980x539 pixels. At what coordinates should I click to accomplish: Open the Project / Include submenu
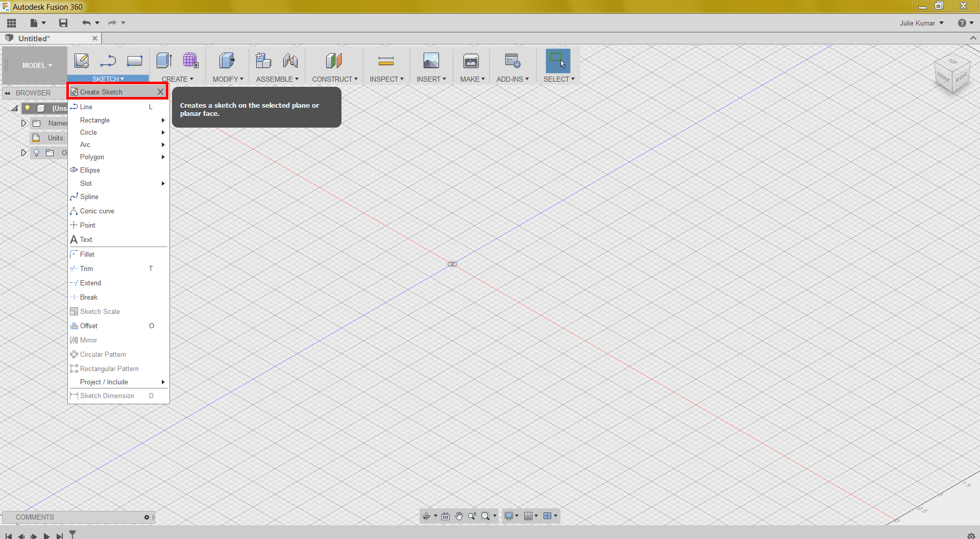118,382
